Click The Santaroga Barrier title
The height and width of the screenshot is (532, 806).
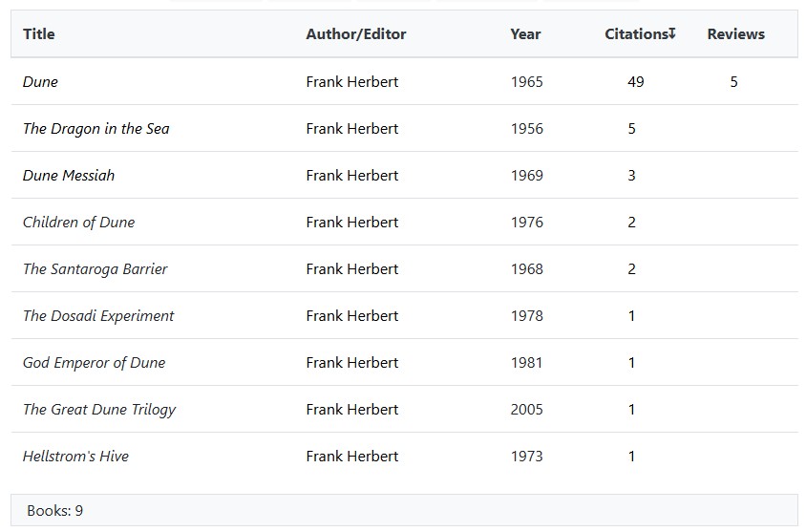[x=95, y=269]
